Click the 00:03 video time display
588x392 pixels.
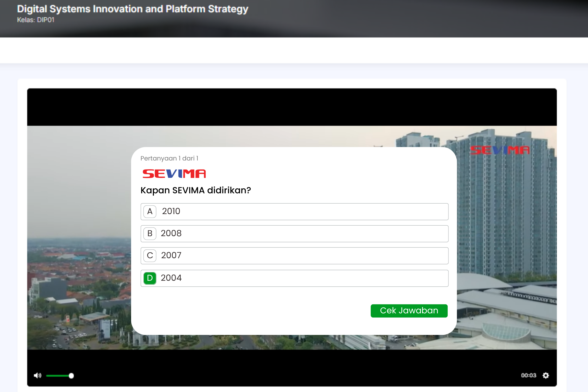click(528, 376)
